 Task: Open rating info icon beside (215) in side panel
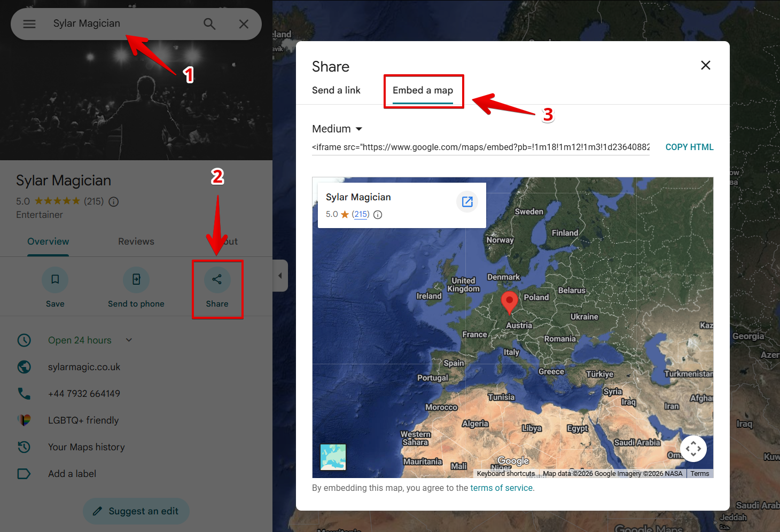[114, 202]
